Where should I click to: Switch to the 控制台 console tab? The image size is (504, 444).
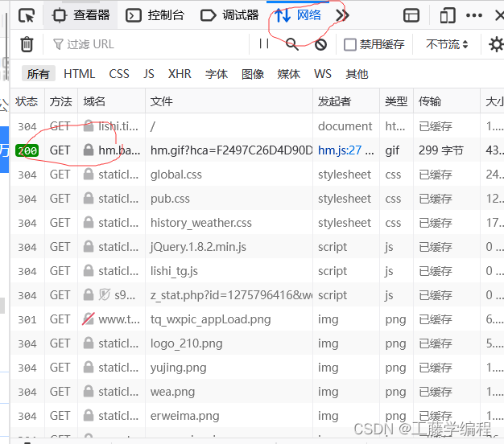pos(155,15)
